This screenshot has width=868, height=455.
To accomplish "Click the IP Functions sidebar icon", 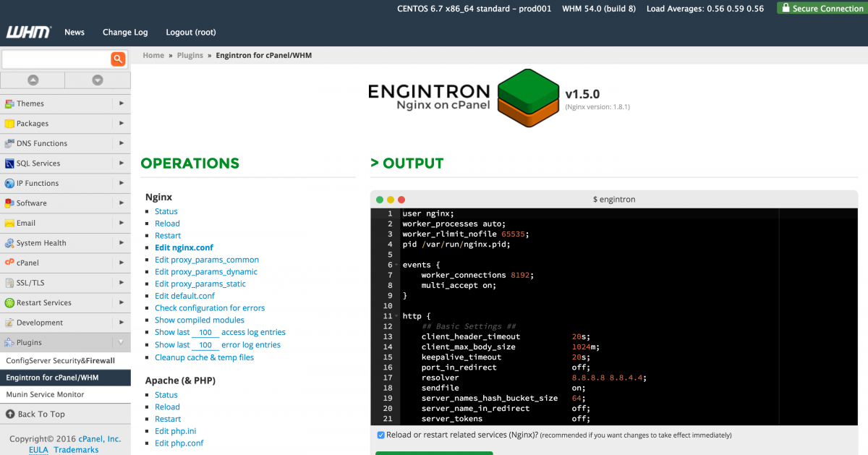I will (x=9, y=183).
